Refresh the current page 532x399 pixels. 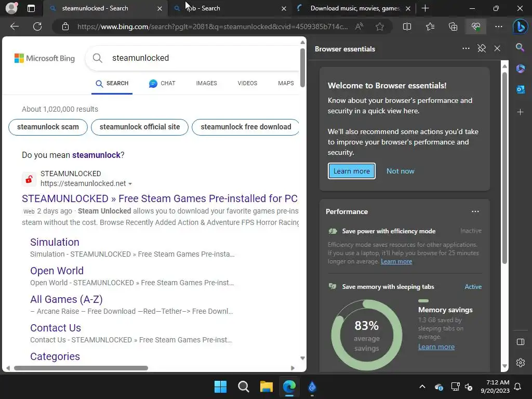(x=37, y=26)
